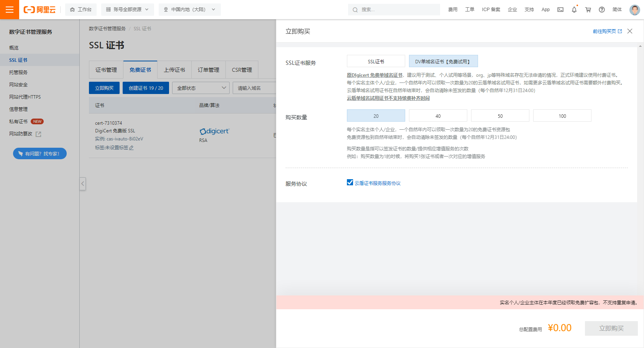The image size is (644, 348).
Task: Click the 创建证书 19 / 20 button
Action: tap(146, 88)
